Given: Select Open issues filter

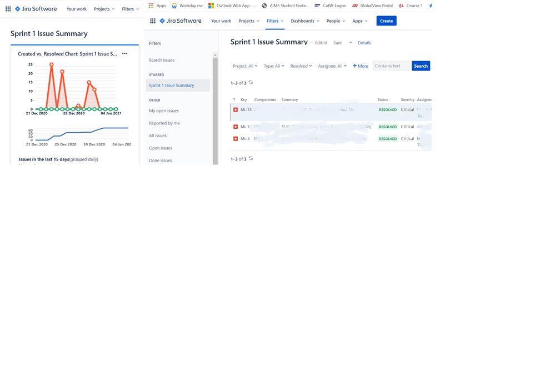Looking at the screenshot, I should 161,148.
